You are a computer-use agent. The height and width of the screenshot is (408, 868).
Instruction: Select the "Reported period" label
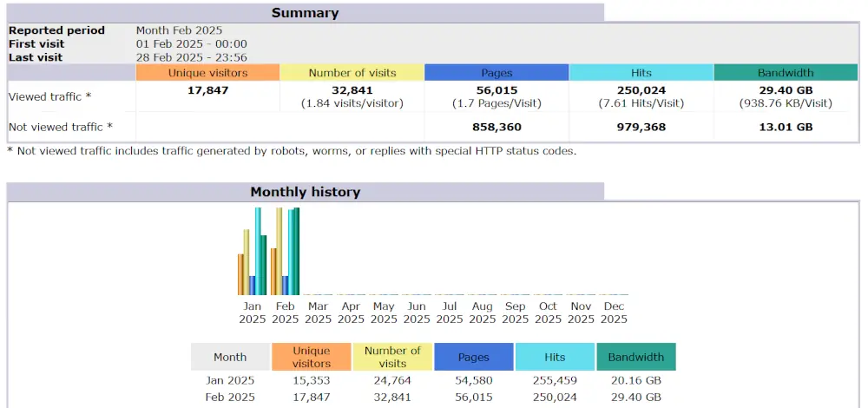click(x=56, y=30)
